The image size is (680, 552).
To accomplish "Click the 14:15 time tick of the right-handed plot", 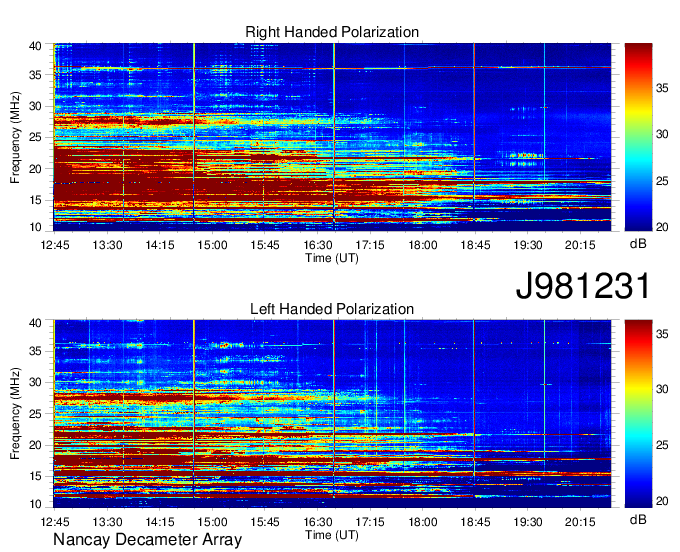I will tap(160, 245).
